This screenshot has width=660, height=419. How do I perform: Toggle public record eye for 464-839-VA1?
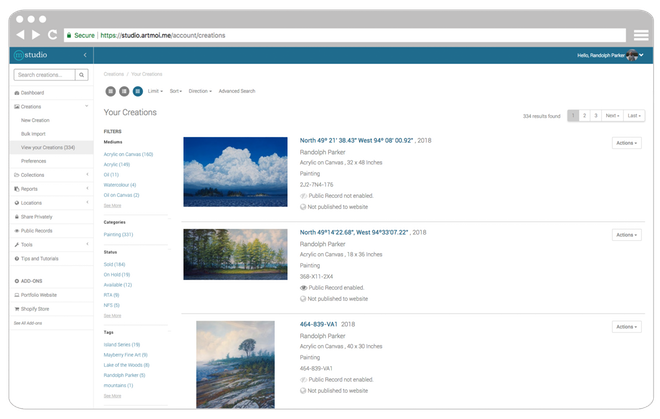(x=303, y=379)
